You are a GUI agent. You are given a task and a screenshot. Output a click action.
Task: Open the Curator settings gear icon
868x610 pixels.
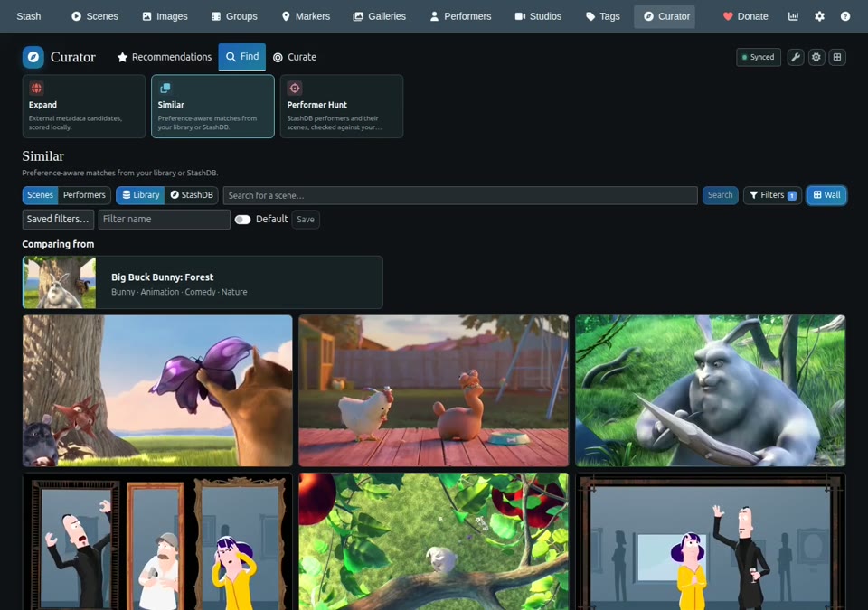(x=816, y=57)
